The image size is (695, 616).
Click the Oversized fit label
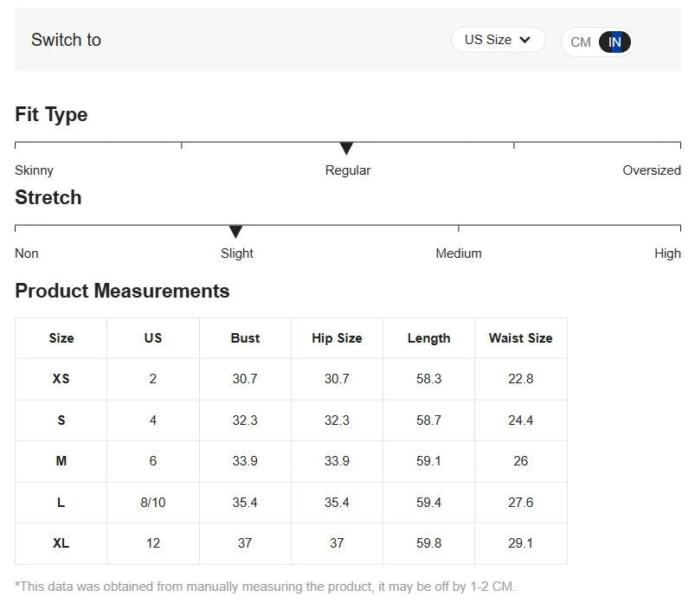pyautogui.click(x=652, y=170)
